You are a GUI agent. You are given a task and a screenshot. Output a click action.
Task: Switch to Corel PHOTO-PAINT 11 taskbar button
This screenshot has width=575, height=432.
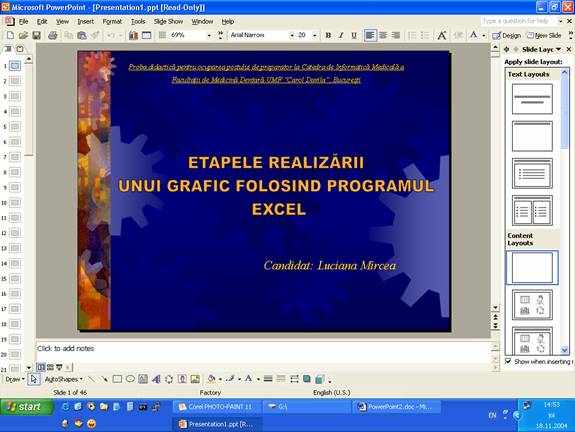coord(217,407)
